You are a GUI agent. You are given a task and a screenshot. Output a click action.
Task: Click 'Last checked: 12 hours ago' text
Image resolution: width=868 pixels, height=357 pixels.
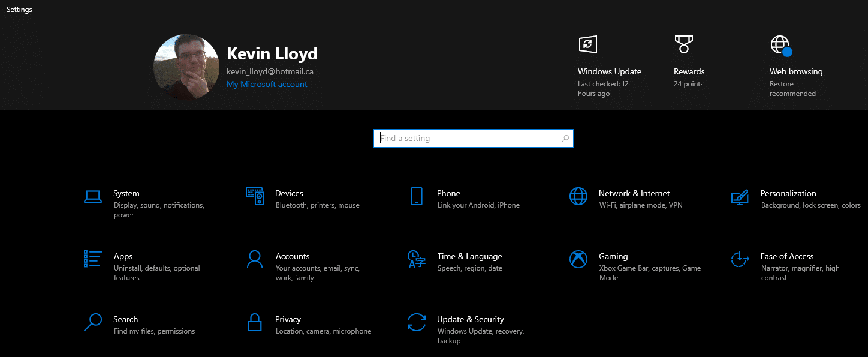point(603,89)
